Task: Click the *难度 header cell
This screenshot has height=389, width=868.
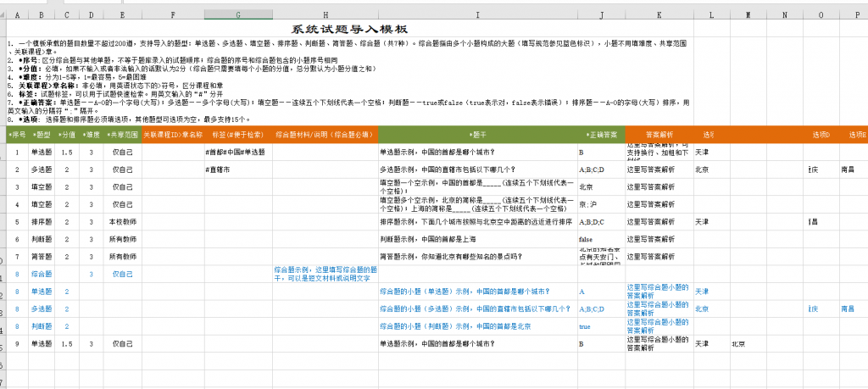Action: pyautogui.click(x=92, y=135)
